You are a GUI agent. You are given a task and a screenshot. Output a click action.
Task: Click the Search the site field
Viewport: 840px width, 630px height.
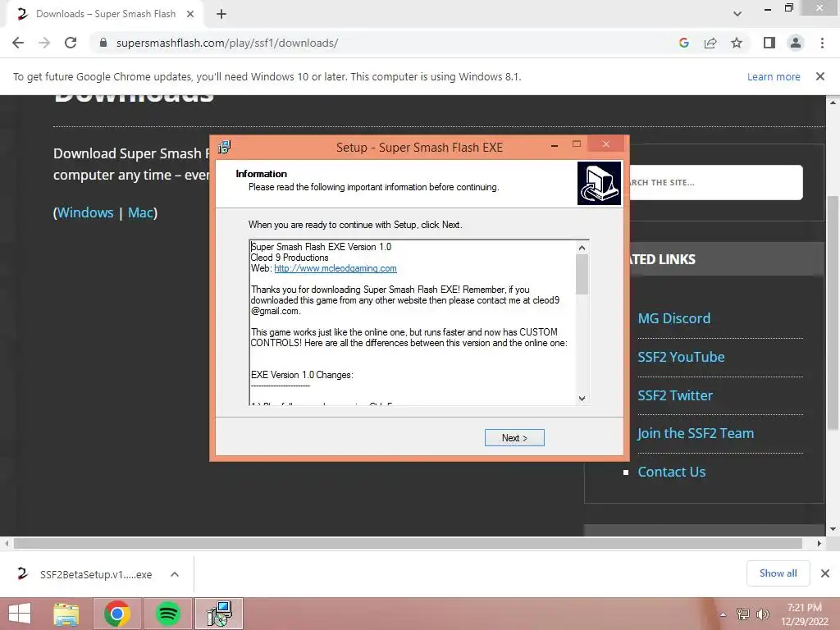coord(715,183)
